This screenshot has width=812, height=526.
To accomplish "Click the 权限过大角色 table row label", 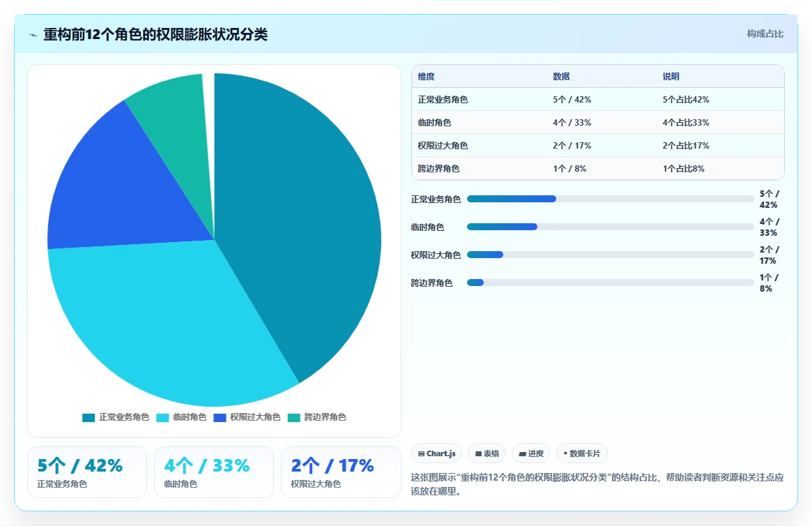I will click(443, 146).
